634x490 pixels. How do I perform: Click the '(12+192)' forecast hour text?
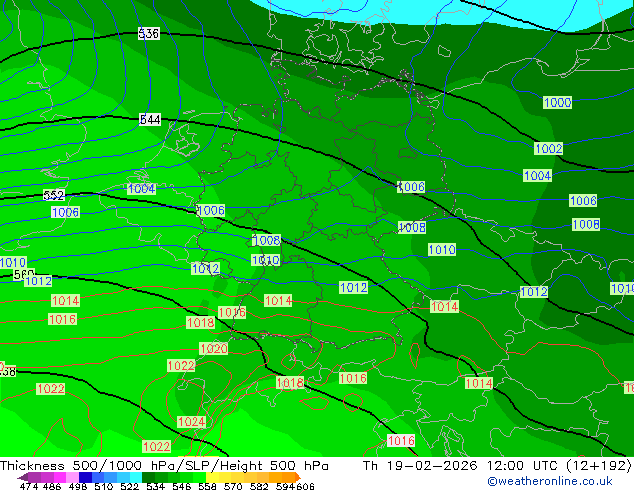[x=598, y=466]
